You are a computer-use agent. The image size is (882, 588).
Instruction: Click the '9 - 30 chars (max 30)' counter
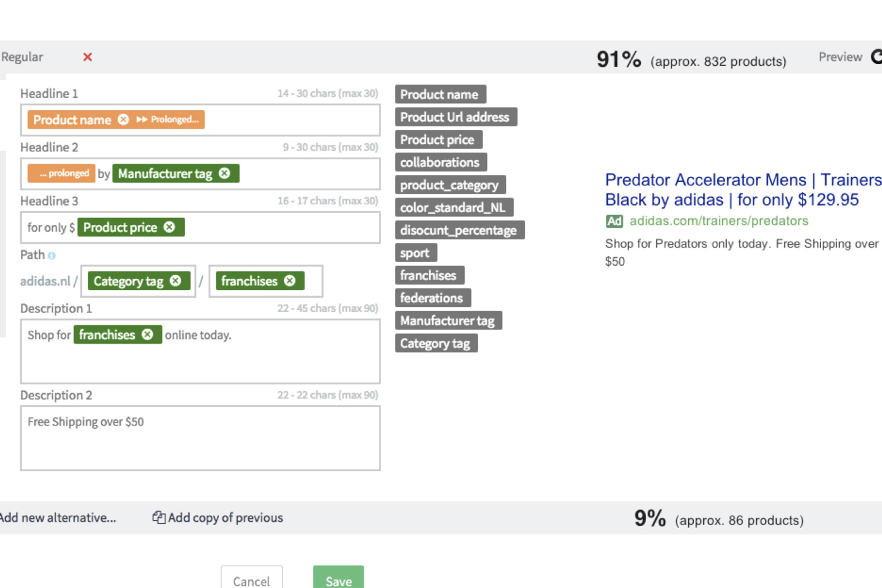[330, 147]
